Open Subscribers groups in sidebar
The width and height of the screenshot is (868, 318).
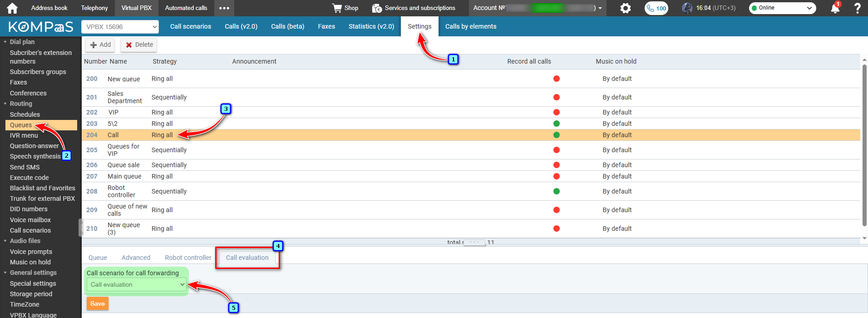coord(38,72)
